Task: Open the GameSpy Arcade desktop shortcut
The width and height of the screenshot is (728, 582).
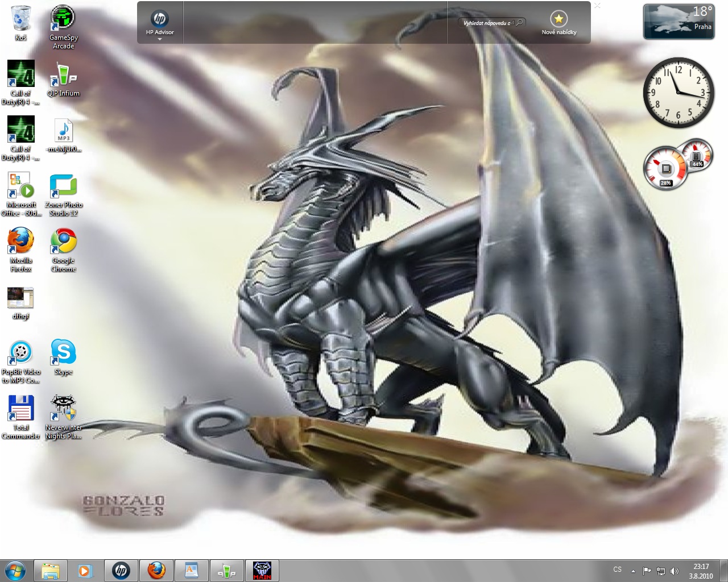Action: tap(63, 18)
